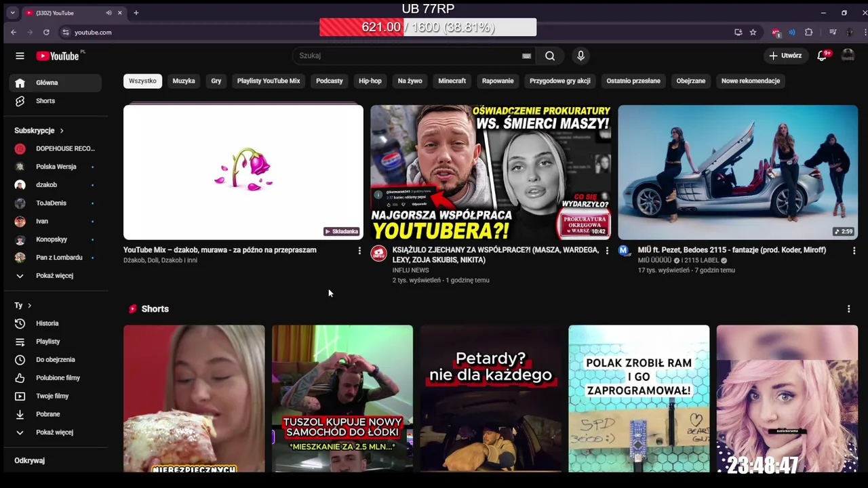Image resolution: width=868 pixels, height=488 pixels.
Task: Open INFLU NEWS channel link
Action: coord(411,270)
